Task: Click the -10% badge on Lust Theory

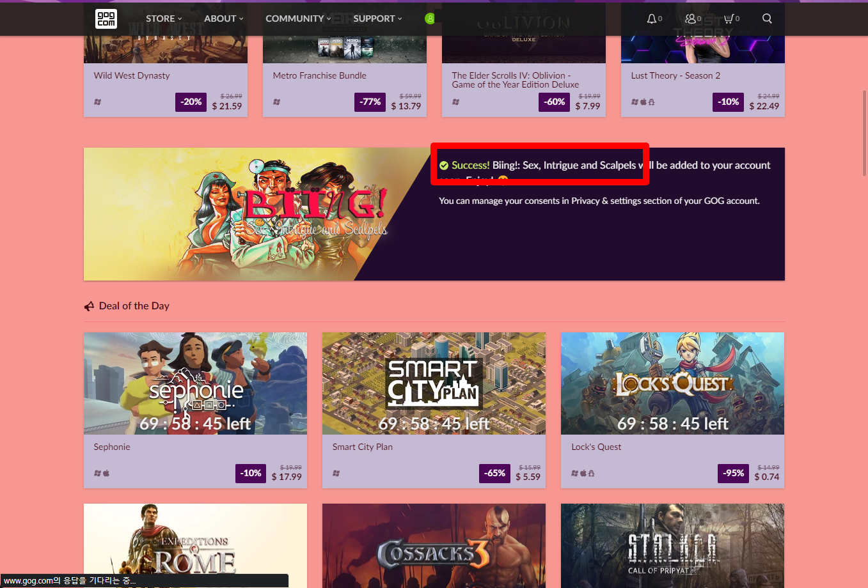Action: tap(729, 102)
